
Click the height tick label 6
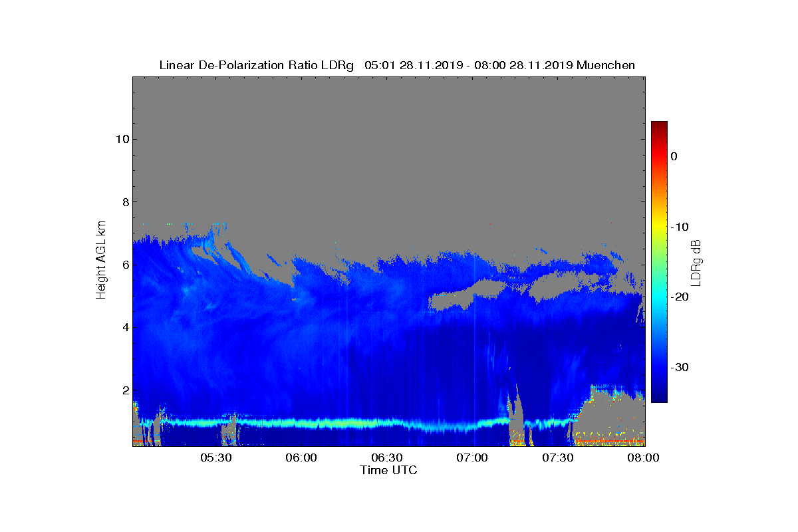pyautogui.click(x=125, y=265)
